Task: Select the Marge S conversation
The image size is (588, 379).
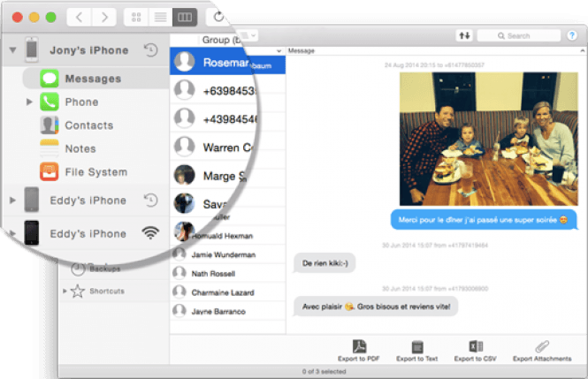Action: [210, 176]
